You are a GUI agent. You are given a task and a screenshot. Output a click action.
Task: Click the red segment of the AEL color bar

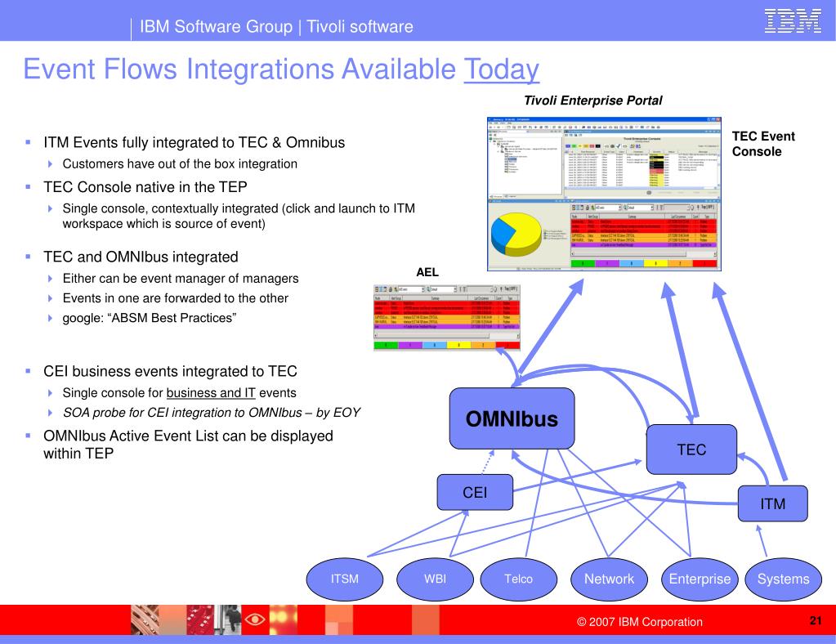point(507,346)
